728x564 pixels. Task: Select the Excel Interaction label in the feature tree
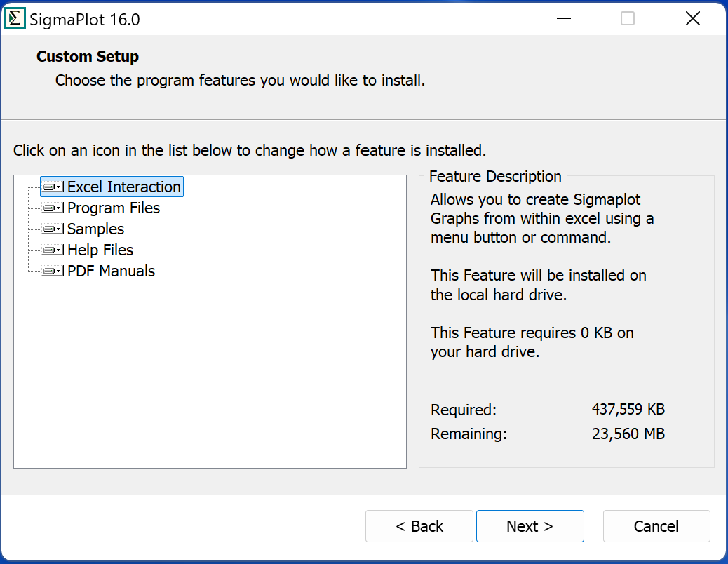pyautogui.click(x=124, y=187)
